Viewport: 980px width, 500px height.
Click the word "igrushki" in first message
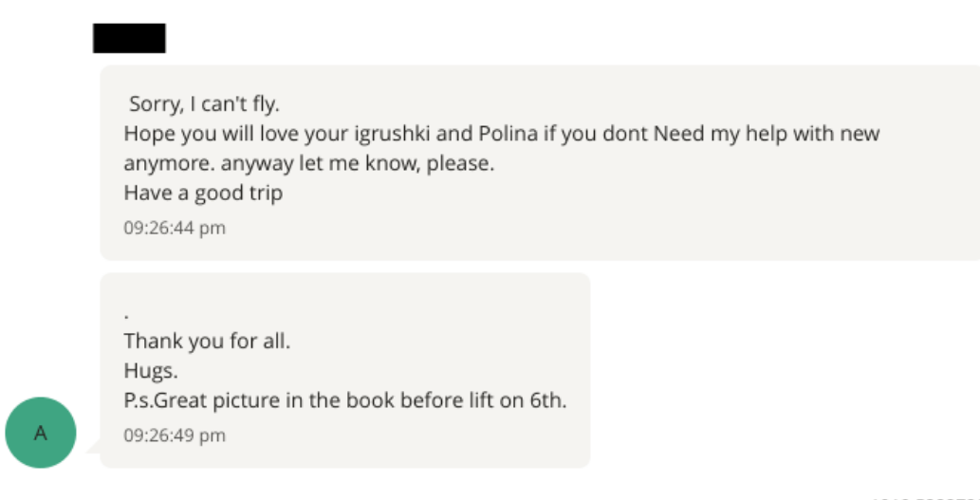[392, 134]
